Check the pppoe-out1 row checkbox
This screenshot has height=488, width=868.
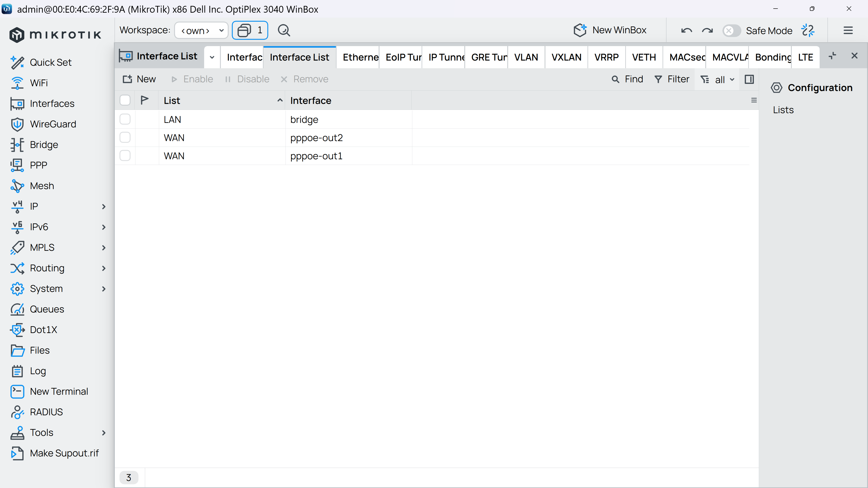(x=125, y=156)
